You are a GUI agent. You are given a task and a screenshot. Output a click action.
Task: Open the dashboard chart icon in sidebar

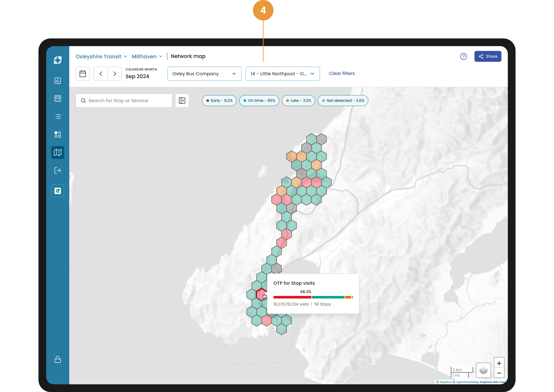pyautogui.click(x=57, y=81)
